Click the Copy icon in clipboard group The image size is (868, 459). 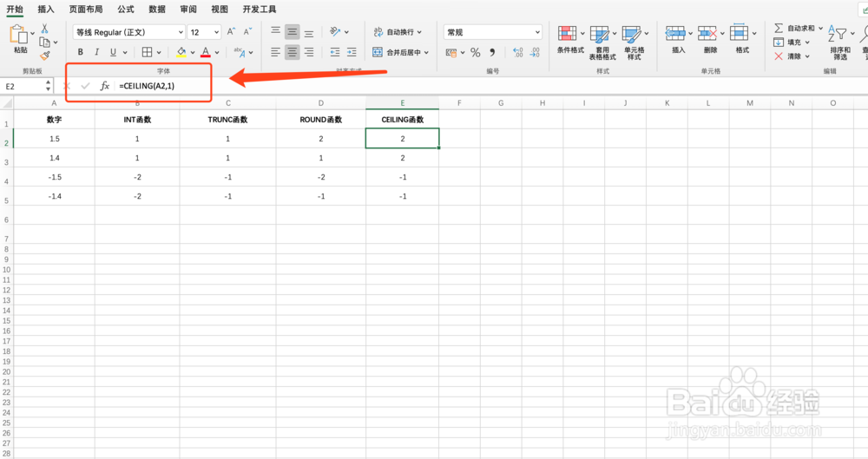(x=45, y=42)
